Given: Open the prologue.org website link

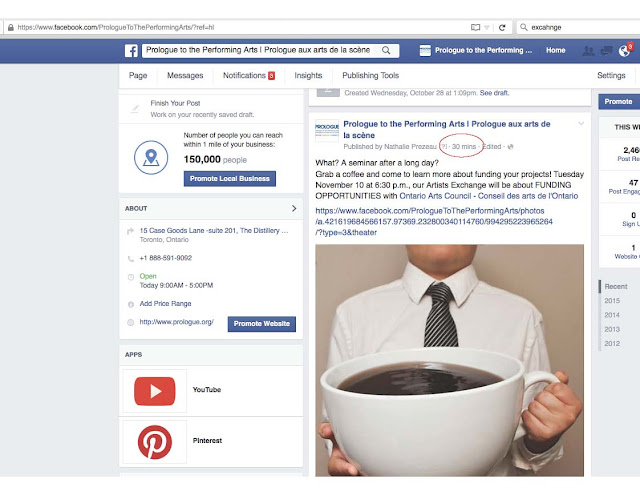Looking at the screenshot, I should pyautogui.click(x=176, y=322).
